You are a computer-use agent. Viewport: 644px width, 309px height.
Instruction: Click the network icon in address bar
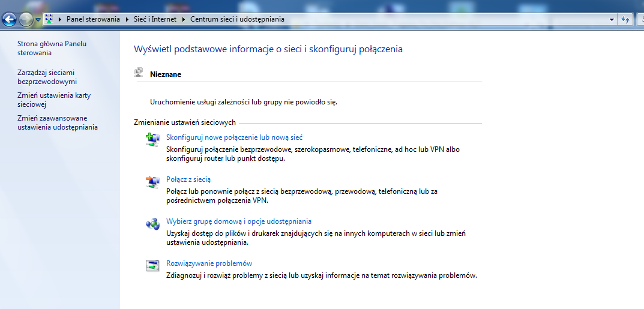click(x=50, y=19)
